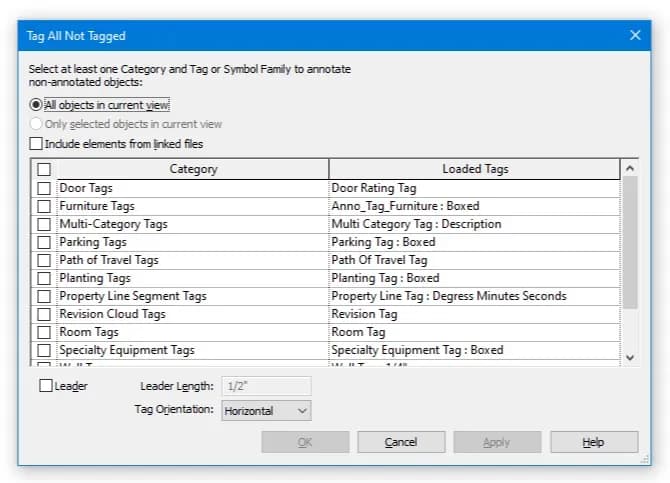The image size is (670, 483).
Task: Check 'Include elements from linked files'
Action: point(36,144)
